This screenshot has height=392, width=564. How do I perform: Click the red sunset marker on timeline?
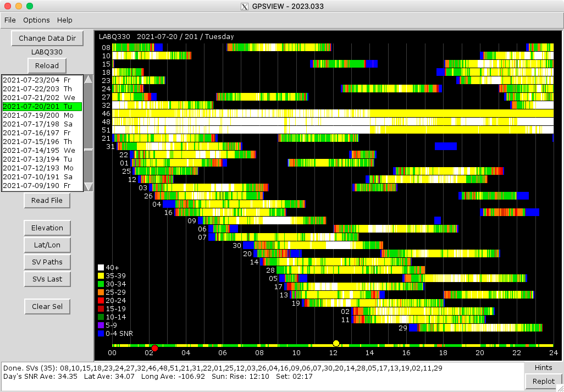click(155, 348)
